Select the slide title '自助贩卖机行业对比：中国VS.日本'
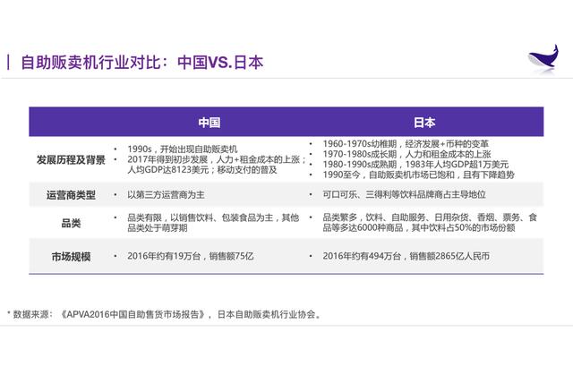 141,62
